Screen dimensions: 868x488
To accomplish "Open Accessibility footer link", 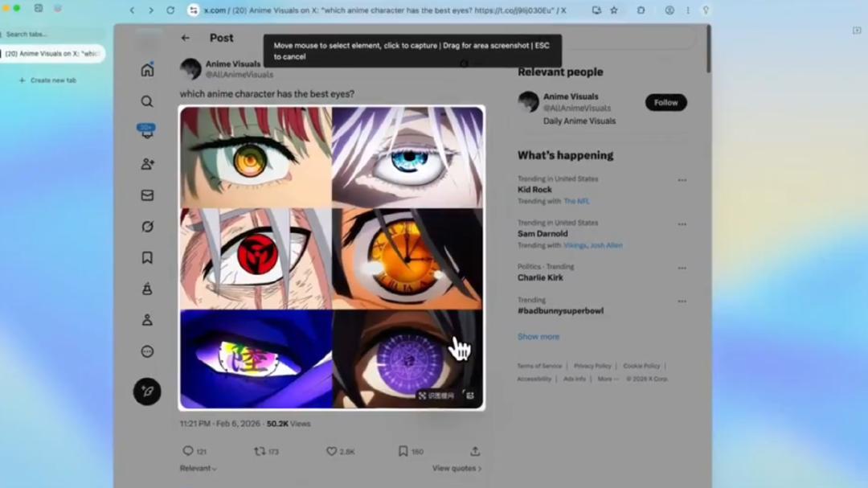I will tap(534, 379).
